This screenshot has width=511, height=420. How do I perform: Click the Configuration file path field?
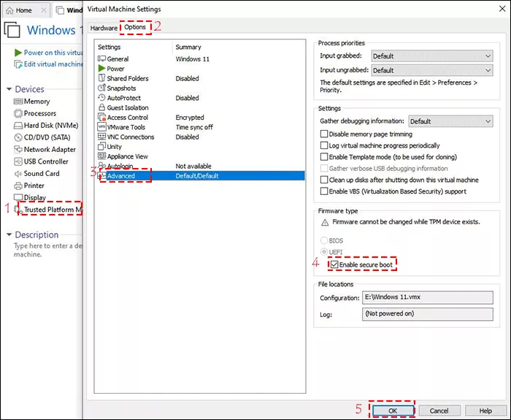tap(427, 298)
